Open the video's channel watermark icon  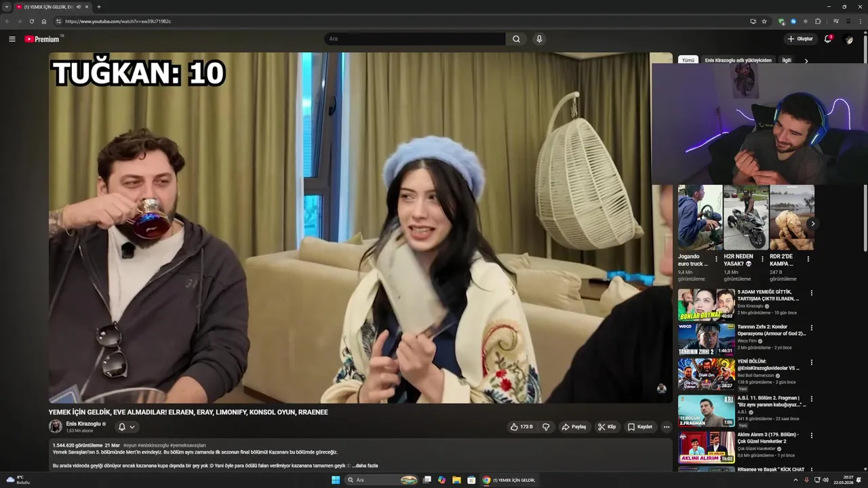point(661,388)
